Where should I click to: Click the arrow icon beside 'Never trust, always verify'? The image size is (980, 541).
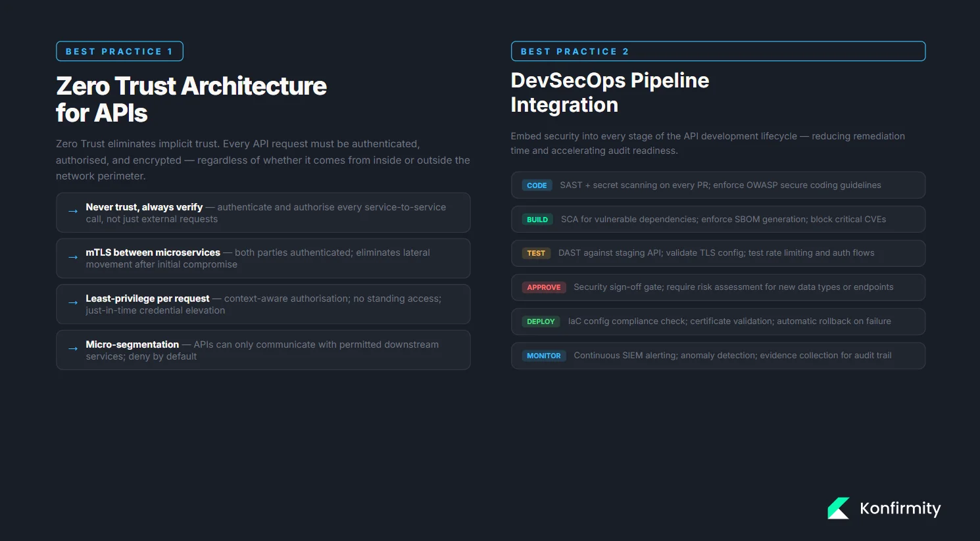coord(72,212)
